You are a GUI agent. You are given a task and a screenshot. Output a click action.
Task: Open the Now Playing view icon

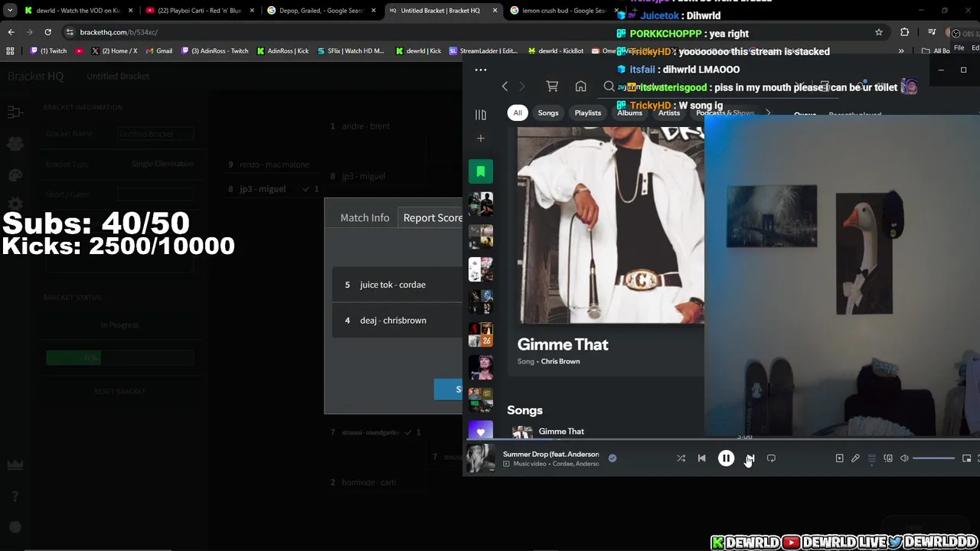pos(839,458)
